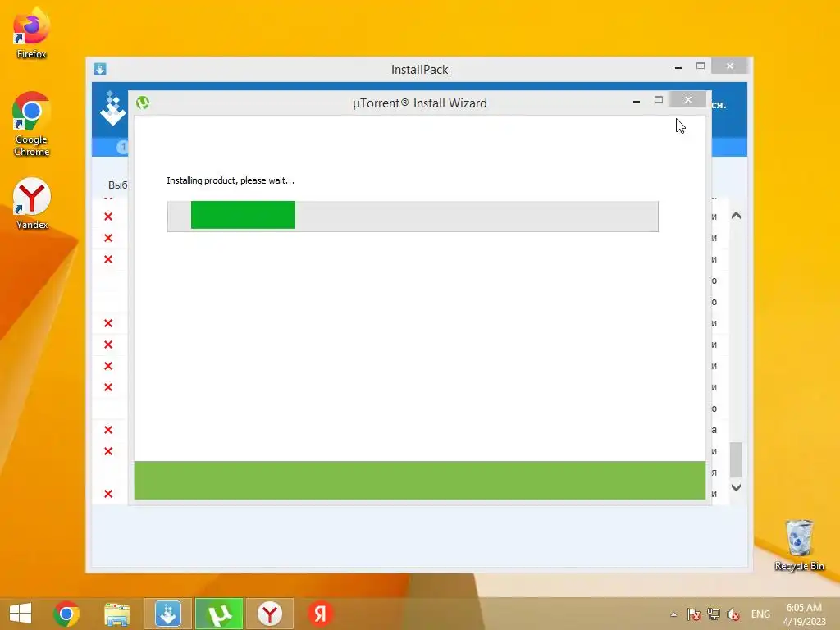Click the InstallPack window title icon
This screenshot has height=630, width=840.
99,69
